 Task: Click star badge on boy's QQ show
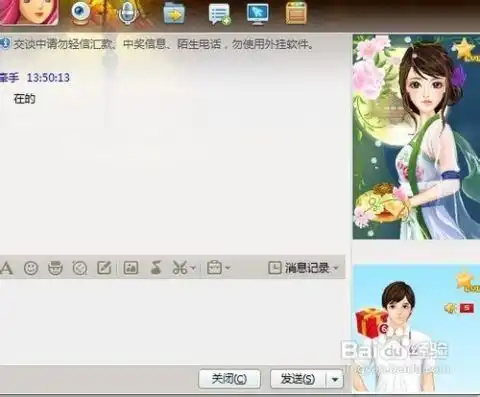[x=468, y=282]
